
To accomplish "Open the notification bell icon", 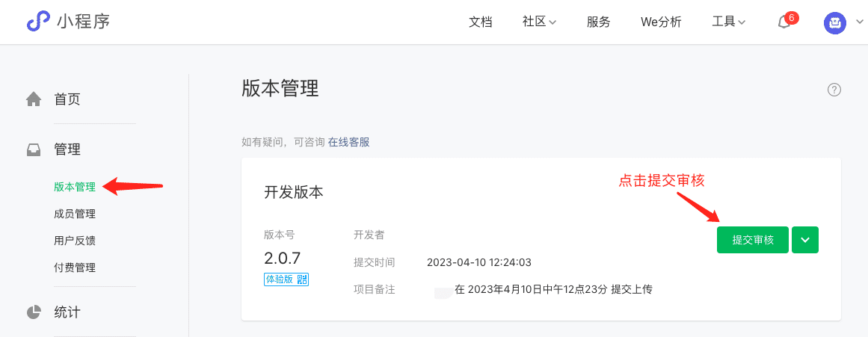I will [x=784, y=22].
